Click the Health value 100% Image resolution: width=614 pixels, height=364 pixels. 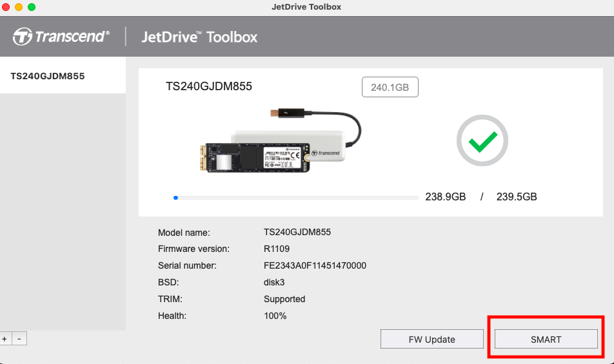tap(275, 316)
